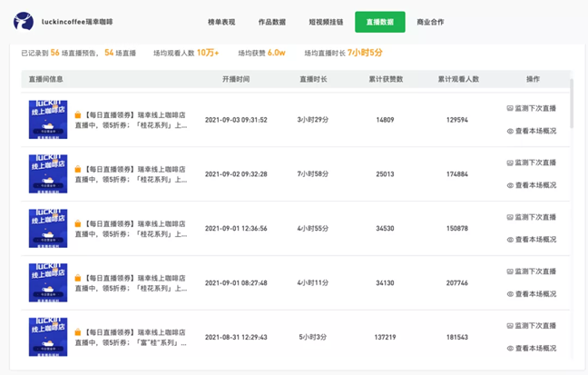
Task: Click 监测下次直播 link in the 09-01 12:36:56 row
Action: tap(535, 217)
